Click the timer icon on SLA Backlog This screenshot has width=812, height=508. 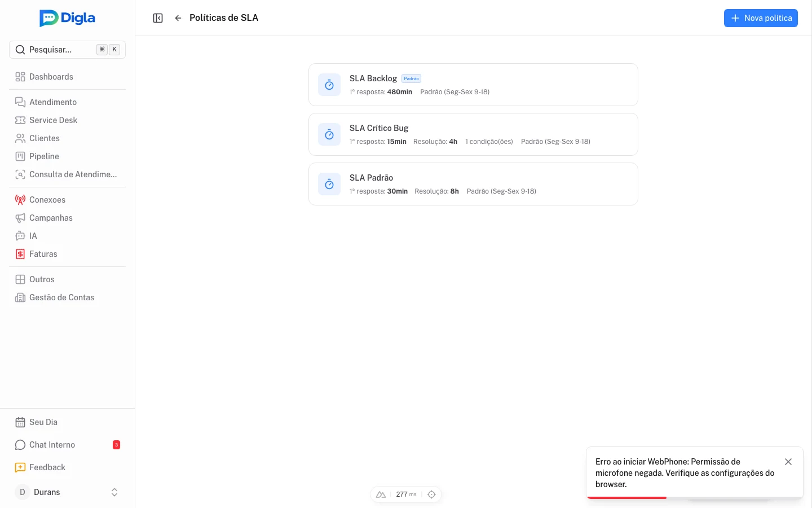tap(329, 85)
